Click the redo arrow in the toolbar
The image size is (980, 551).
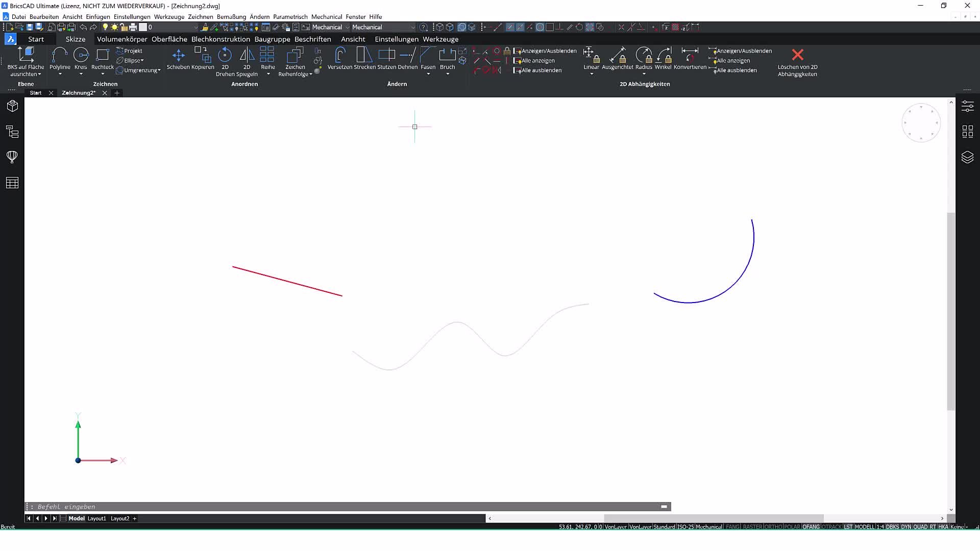tap(93, 27)
